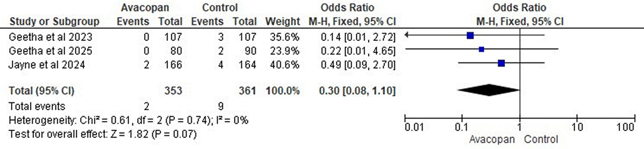The height and width of the screenshot is (149, 644).
Task: Click the Test for overall effect line
Action: 103,134
